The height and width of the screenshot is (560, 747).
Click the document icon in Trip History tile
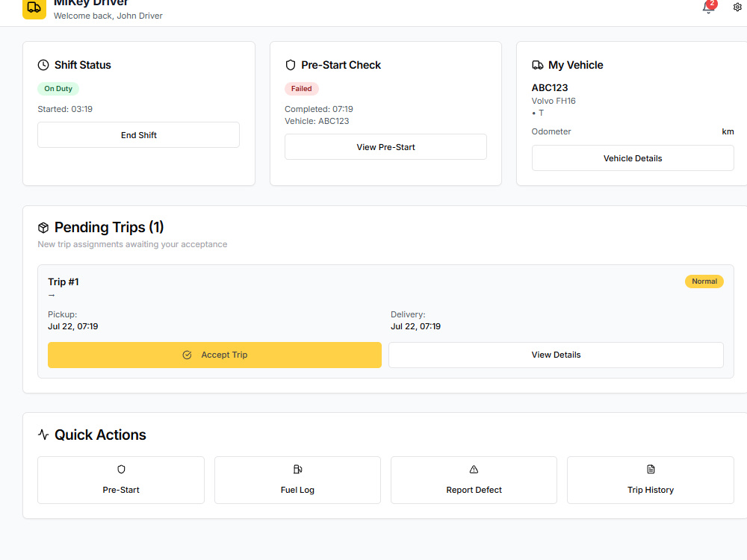pyautogui.click(x=651, y=470)
